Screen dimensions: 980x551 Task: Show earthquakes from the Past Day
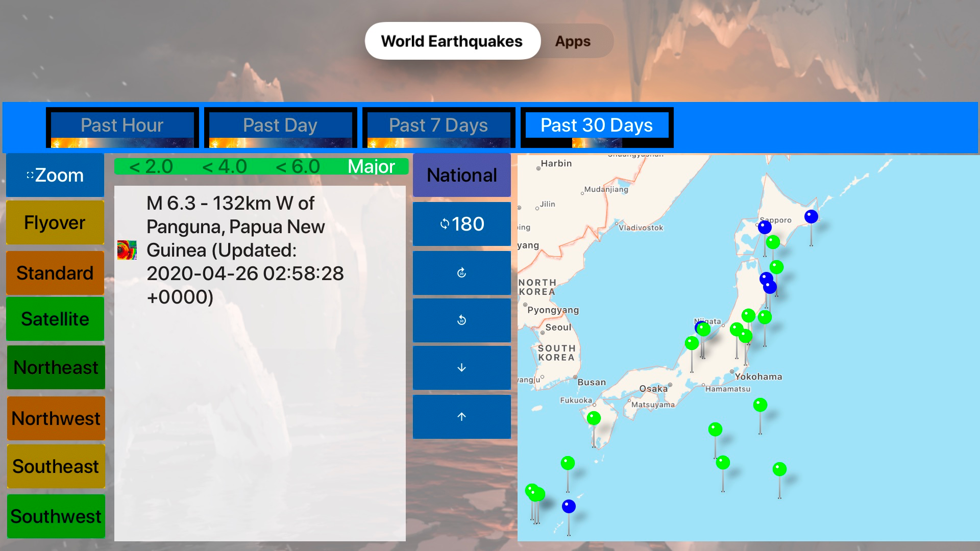pyautogui.click(x=280, y=128)
